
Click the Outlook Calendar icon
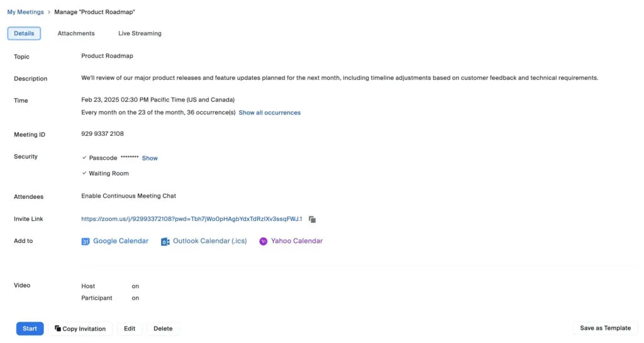pos(165,242)
